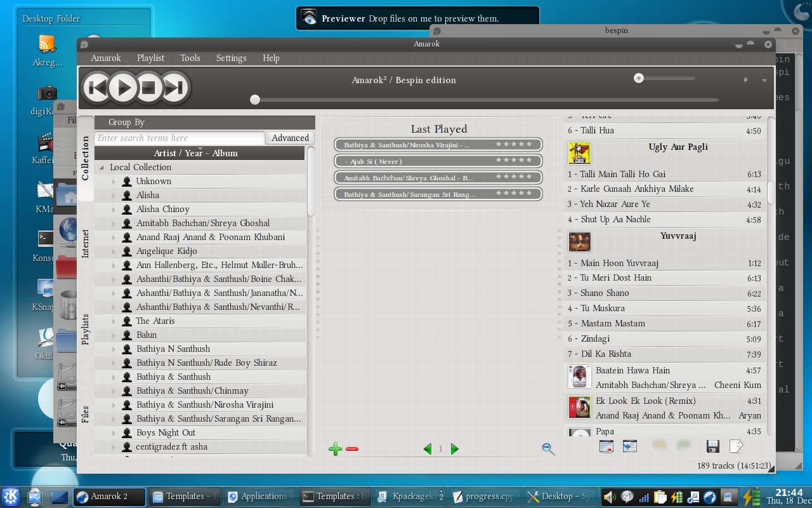Open the Settings menu
This screenshot has height=508, width=812.
pyautogui.click(x=231, y=58)
